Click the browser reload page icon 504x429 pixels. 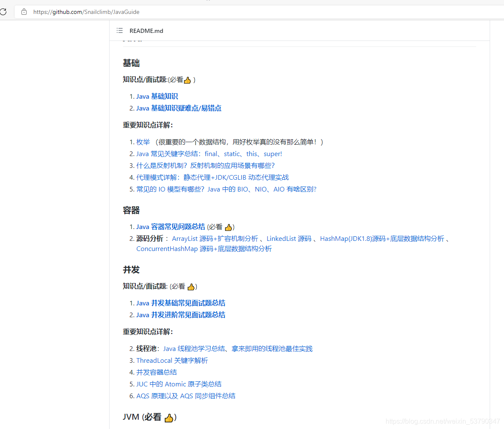(x=3, y=11)
